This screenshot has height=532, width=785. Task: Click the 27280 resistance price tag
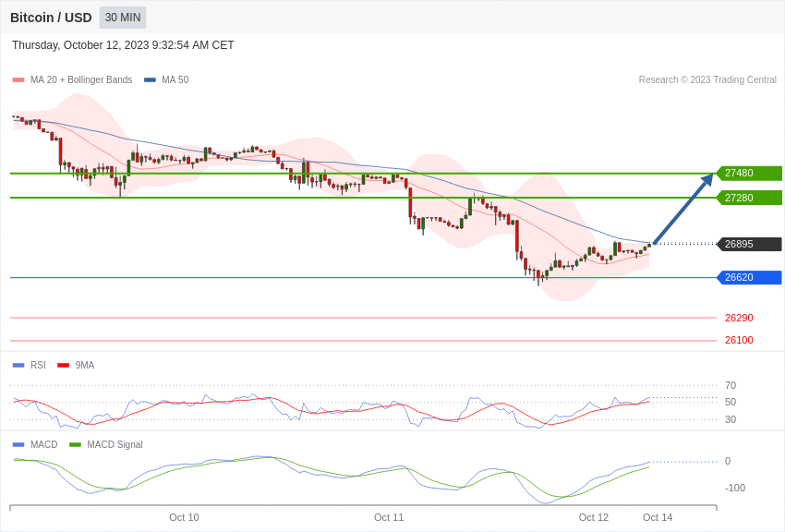(750, 198)
